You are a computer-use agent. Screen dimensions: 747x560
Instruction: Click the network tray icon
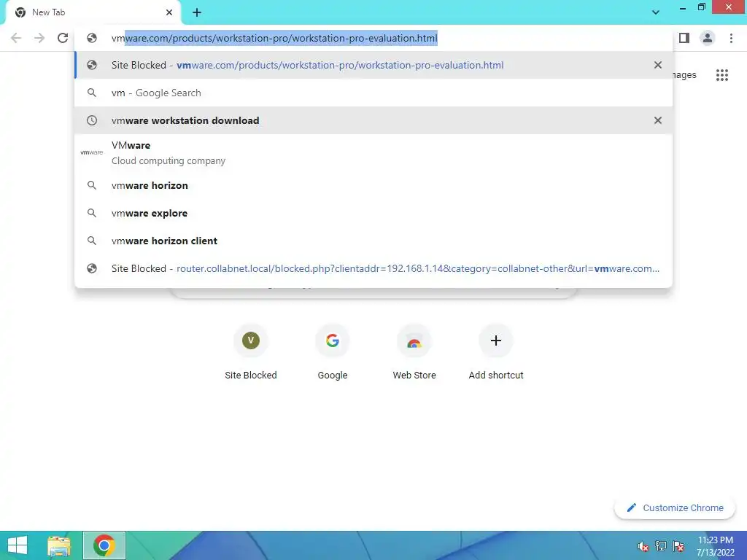661,546
